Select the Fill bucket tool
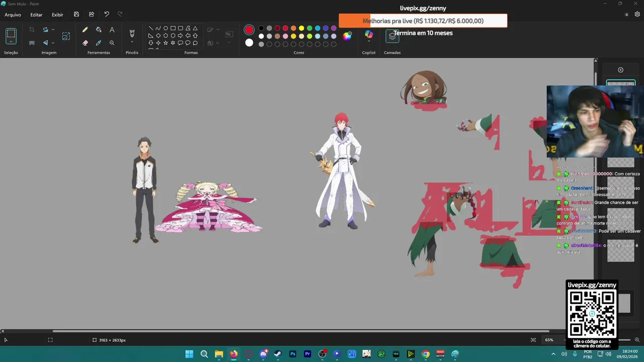Image resolution: width=644 pixels, height=362 pixels. [x=99, y=30]
